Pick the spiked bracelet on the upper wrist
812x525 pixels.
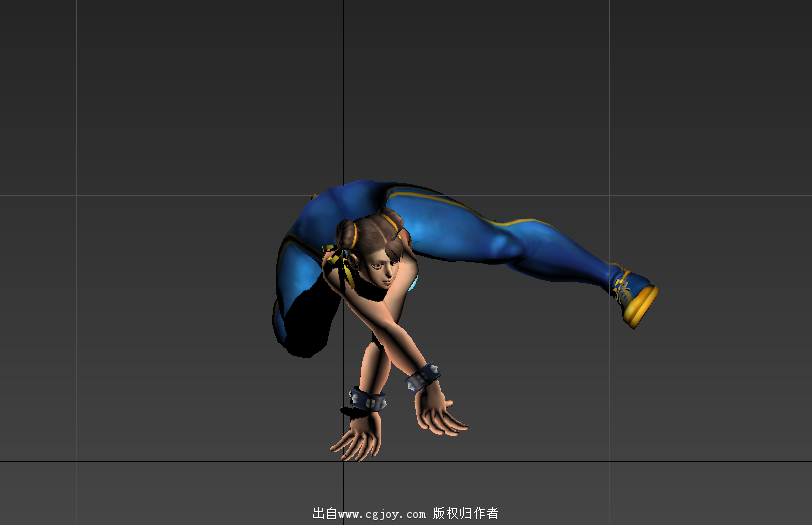[423, 377]
